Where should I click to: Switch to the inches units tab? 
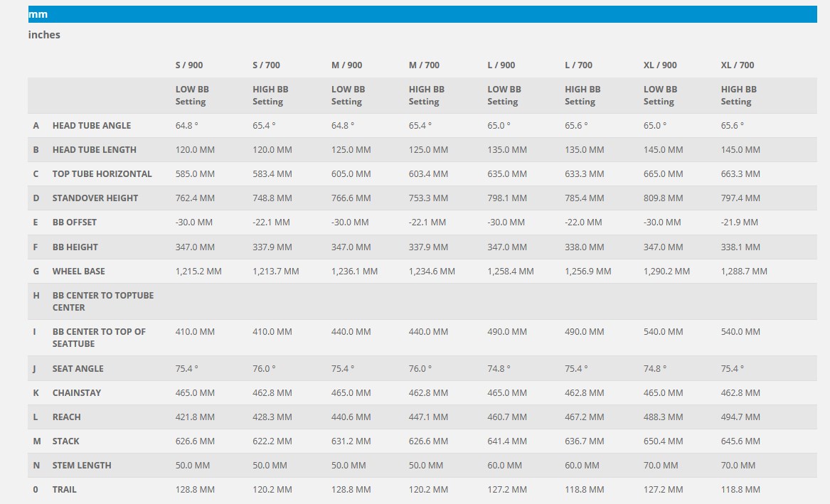point(44,35)
